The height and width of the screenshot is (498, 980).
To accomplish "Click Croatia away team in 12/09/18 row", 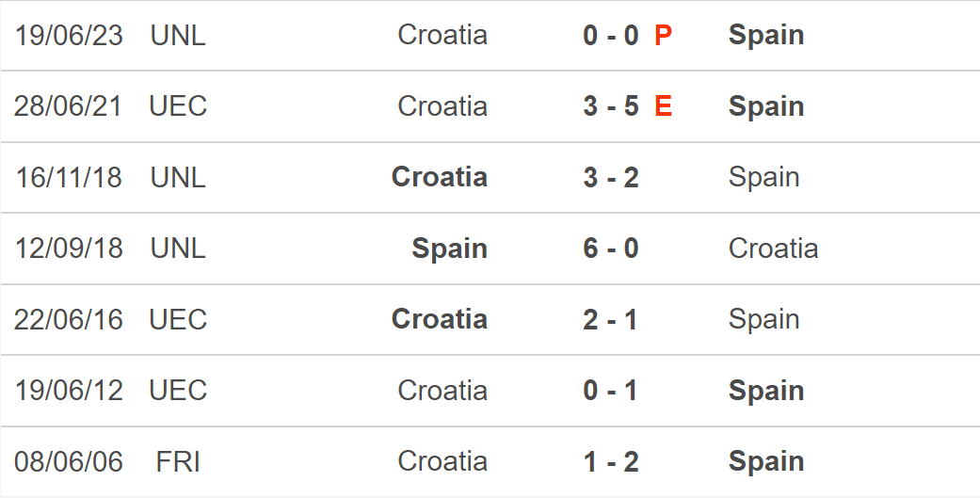I will pos(773,249).
